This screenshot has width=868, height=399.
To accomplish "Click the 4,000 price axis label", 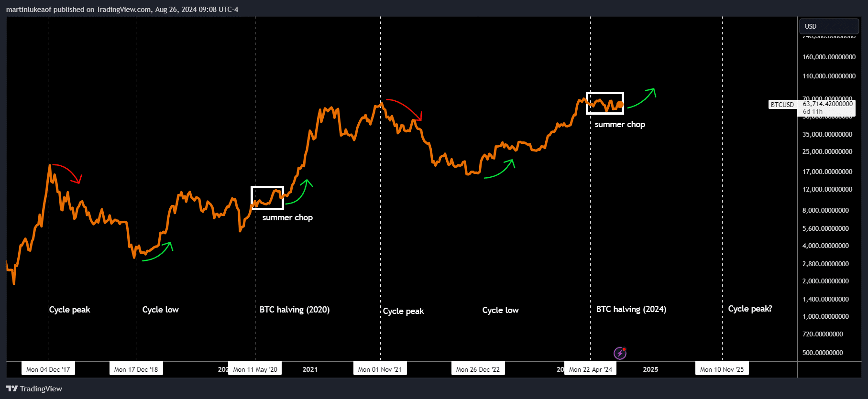I will coord(825,246).
